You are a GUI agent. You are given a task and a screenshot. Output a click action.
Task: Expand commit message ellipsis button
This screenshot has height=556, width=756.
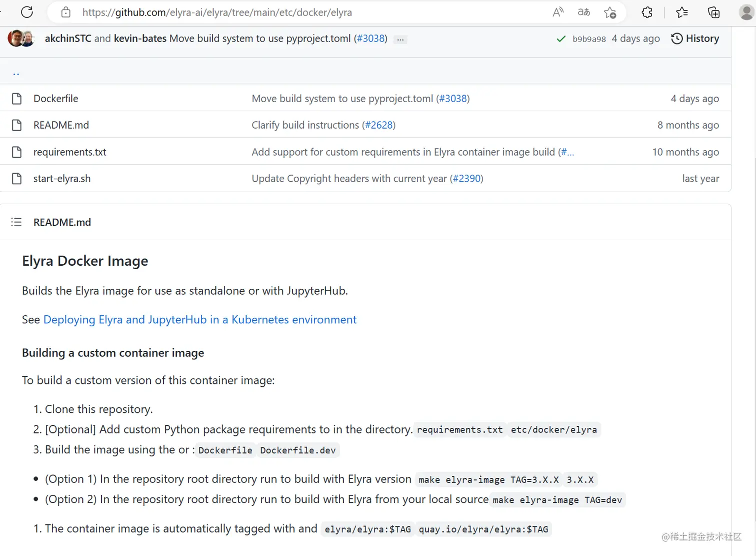400,39
